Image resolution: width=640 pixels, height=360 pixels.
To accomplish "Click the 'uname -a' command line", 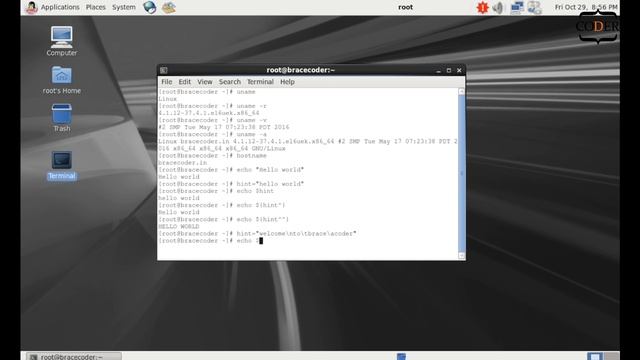I will click(212, 134).
